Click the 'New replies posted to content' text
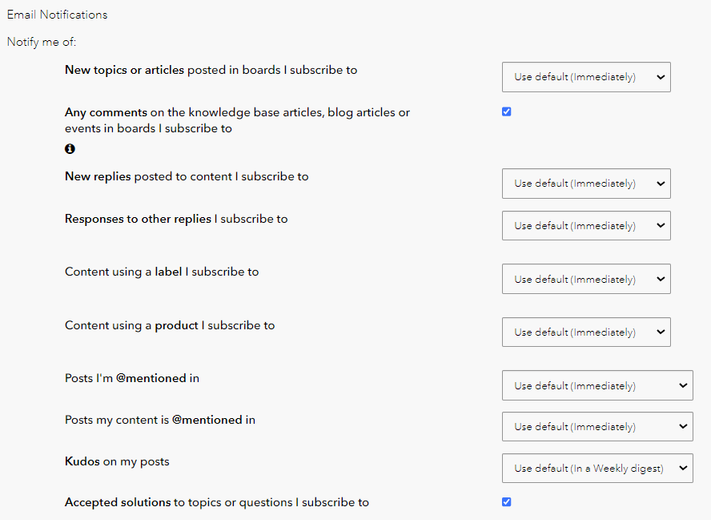 click(x=186, y=176)
